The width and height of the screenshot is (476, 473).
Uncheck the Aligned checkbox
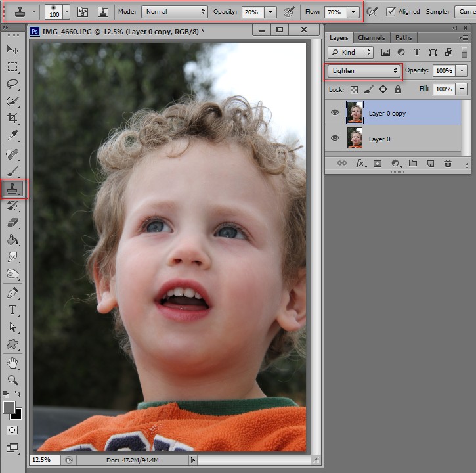click(391, 12)
